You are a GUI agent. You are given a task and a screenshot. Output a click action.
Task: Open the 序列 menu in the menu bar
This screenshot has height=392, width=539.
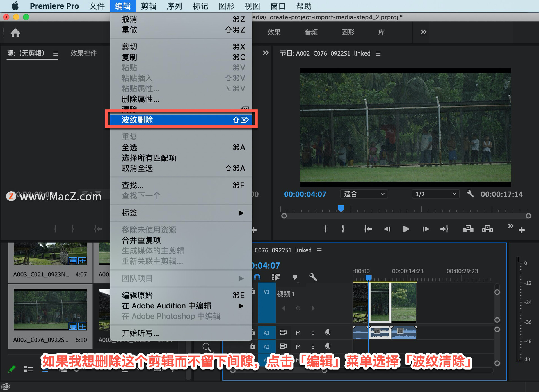click(174, 6)
